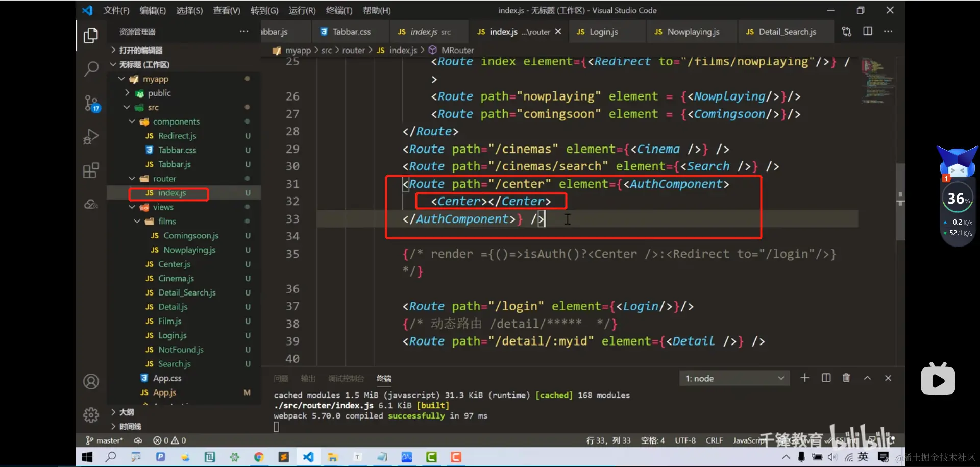Open the '1: node' terminal dropdown

tap(734, 378)
